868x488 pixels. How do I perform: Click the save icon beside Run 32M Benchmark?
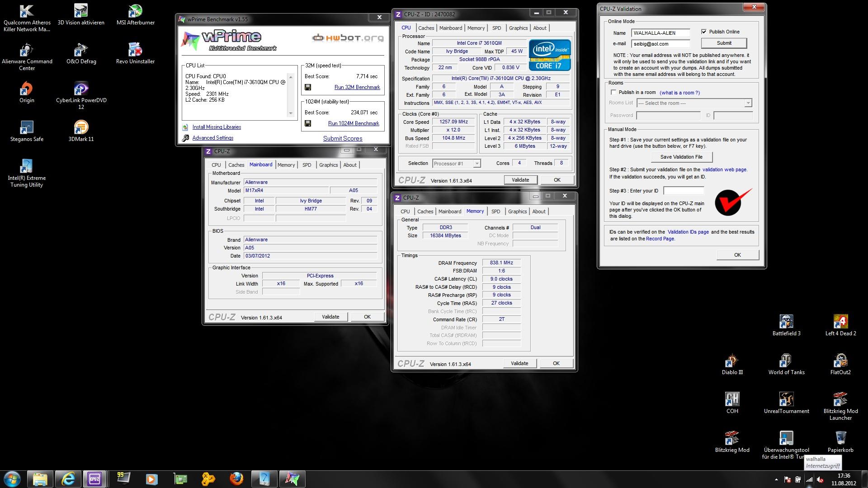[308, 87]
